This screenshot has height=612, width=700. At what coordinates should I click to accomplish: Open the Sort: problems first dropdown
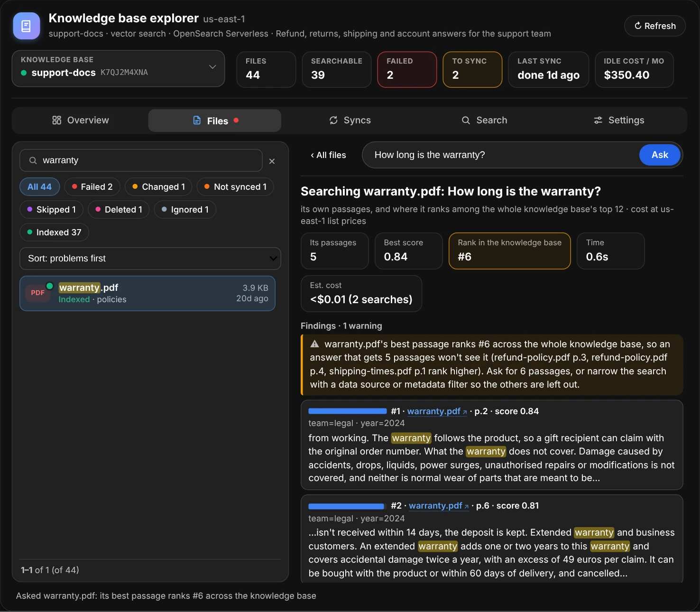pos(150,259)
